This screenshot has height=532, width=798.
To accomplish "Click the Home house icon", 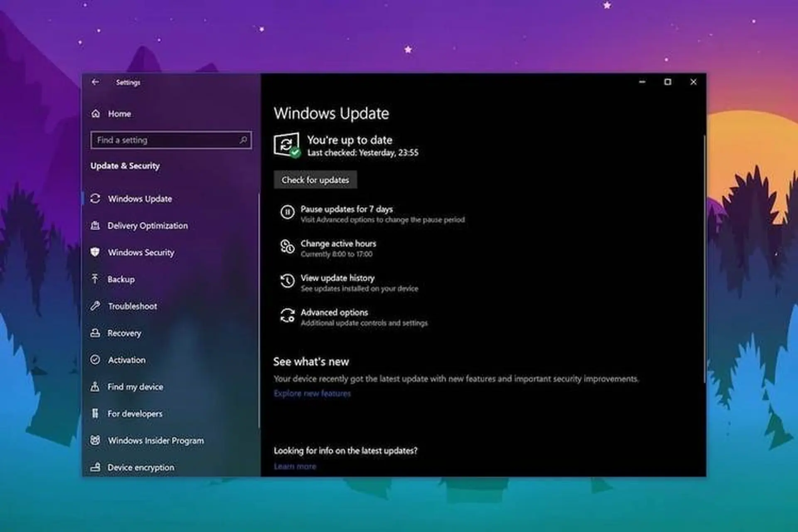I will [96, 113].
